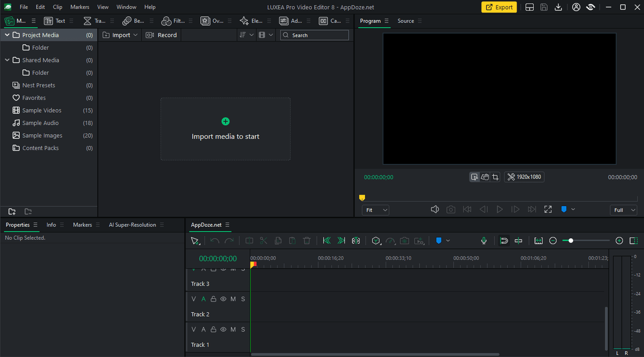Switch to the Source tab
This screenshot has width=644, height=357.
click(x=406, y=21)
